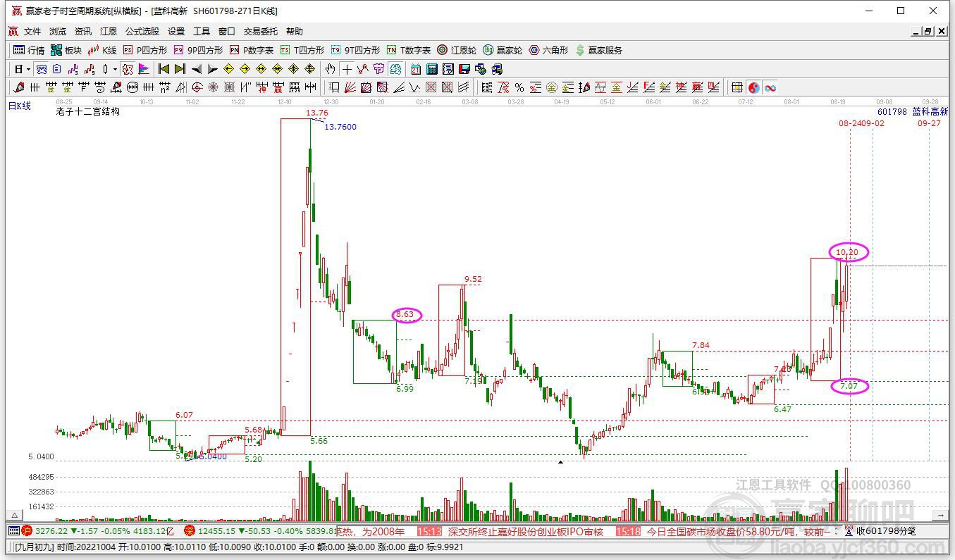Open the P数字表 tool
Image resolution: width=955 pixels, height=560 pixels.
pos(252,50)
